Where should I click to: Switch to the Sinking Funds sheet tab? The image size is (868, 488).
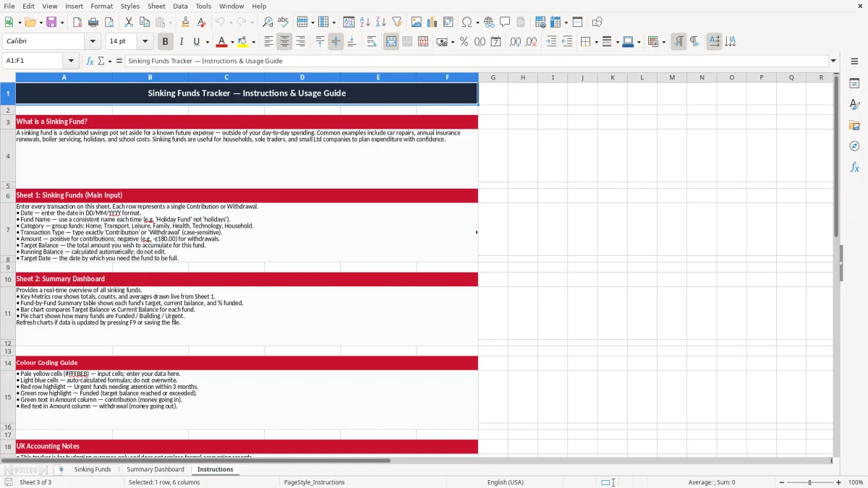(93, 469)
